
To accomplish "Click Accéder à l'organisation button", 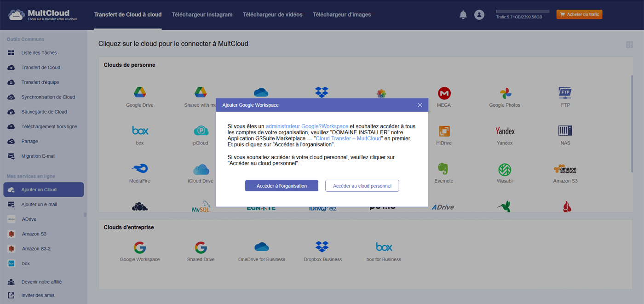I will pyautogui.click(x=282, y=186).
